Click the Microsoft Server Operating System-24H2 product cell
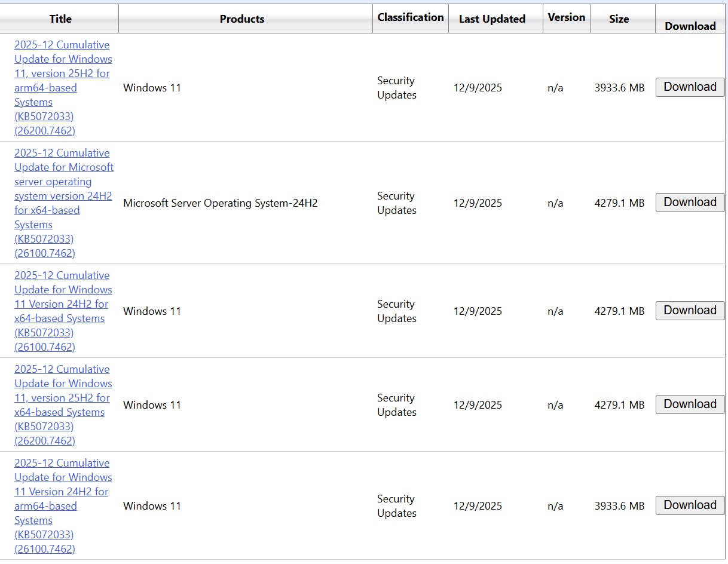The width and height of the screenshot is (728, 564). [x=220, y=203]
